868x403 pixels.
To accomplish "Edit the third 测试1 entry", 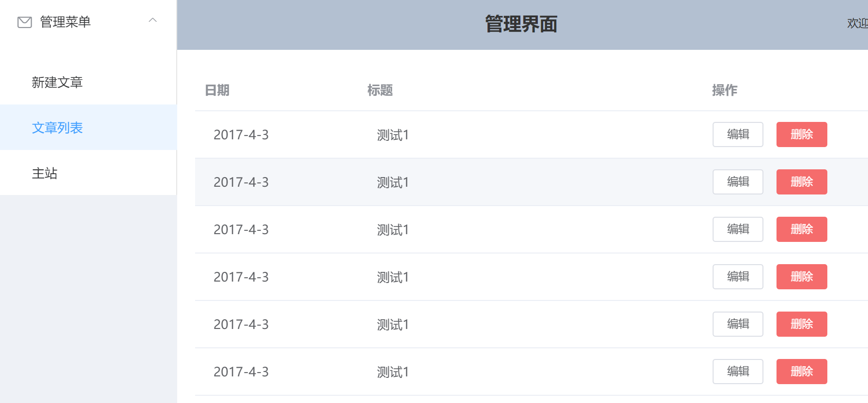I will pos(737,229).
